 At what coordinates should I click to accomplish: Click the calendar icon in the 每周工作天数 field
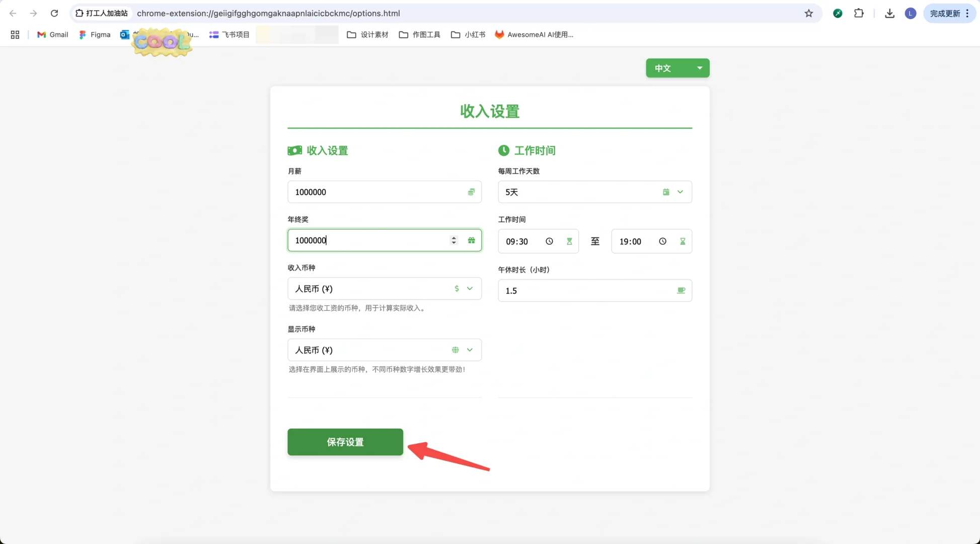pyautogui.click(x=666, y=192)
